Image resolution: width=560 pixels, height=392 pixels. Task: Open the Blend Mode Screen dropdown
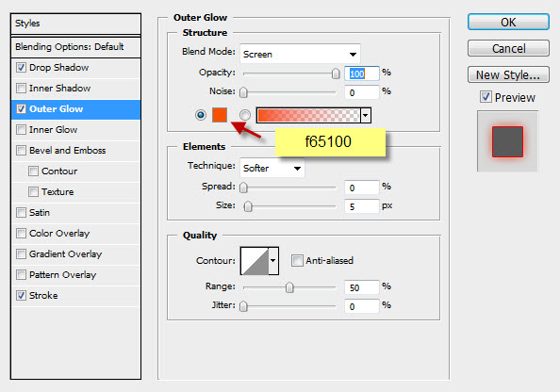click(300, 55)
